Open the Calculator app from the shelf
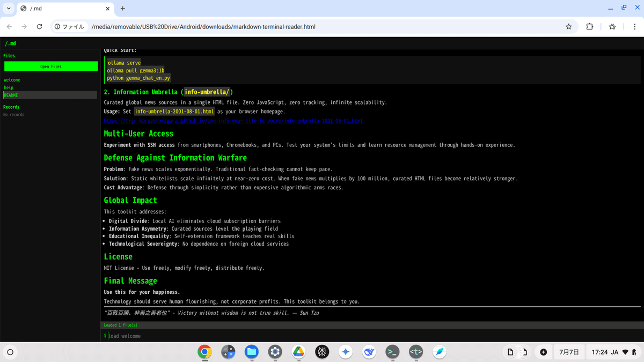 click(228, 352)
